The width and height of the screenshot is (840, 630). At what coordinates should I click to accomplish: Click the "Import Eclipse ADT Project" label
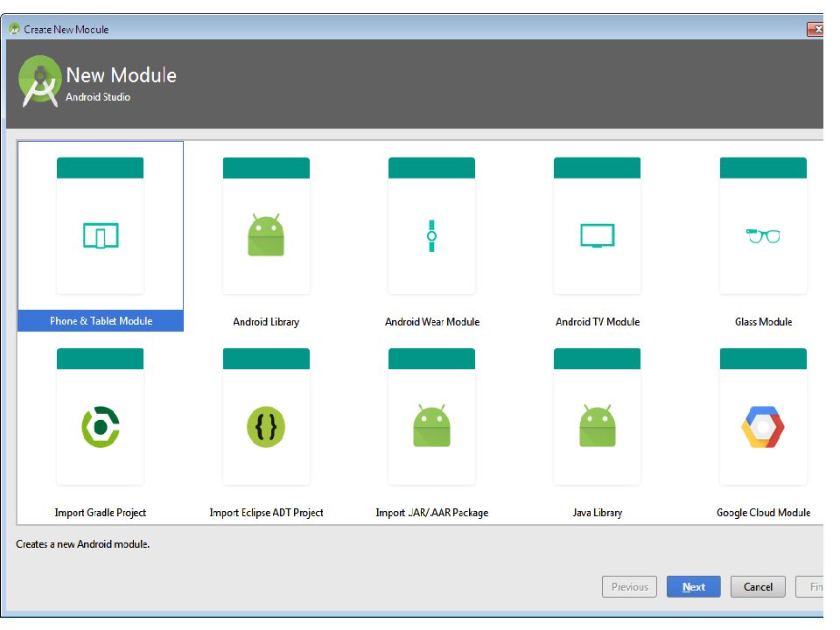point(266,513)
